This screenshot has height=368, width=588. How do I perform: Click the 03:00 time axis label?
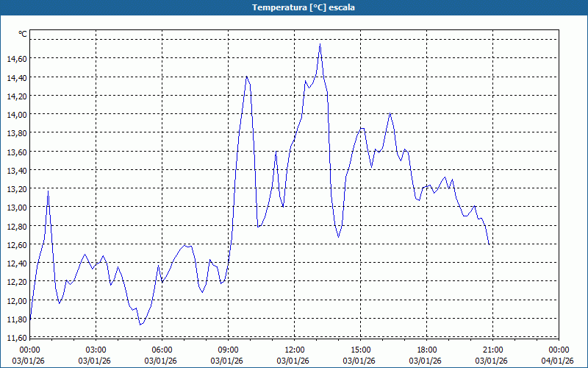96,350
